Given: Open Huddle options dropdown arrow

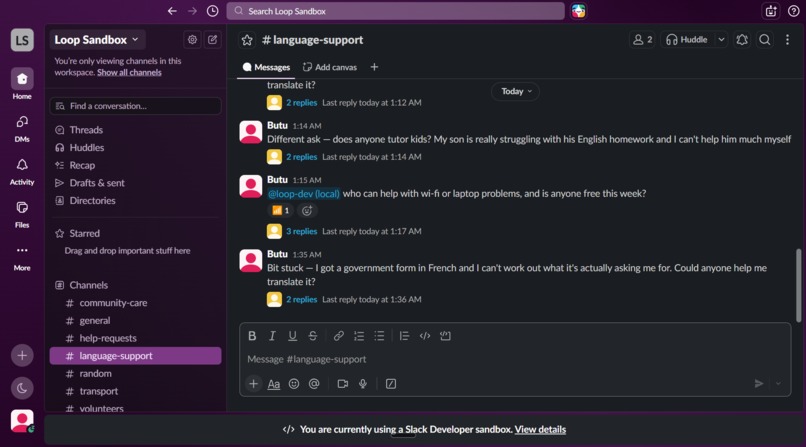Looking at the screenshot, I should [721, 40].
